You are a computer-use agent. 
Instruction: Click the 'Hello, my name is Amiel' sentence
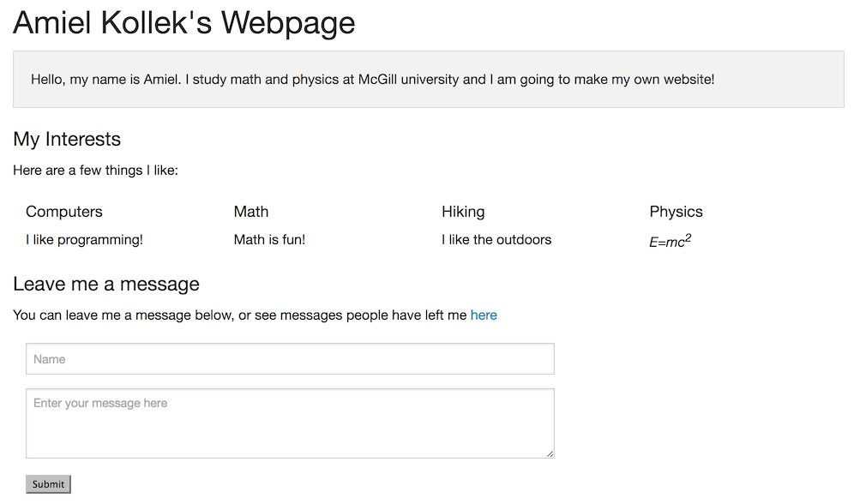click(x=372, y=80)
